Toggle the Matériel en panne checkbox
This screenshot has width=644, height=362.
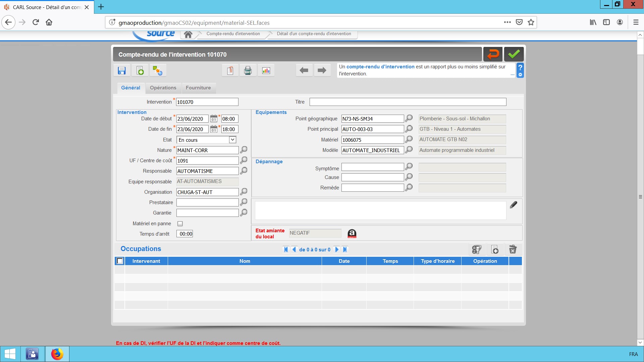(180, 224)
